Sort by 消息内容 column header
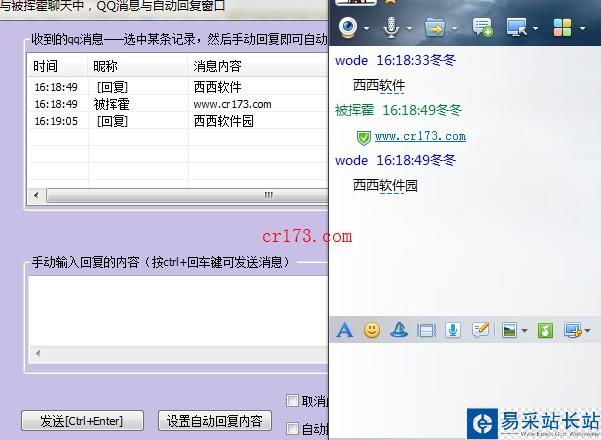Image resolution: width=601 pixels, height=440 pixels. click(258, 66)
